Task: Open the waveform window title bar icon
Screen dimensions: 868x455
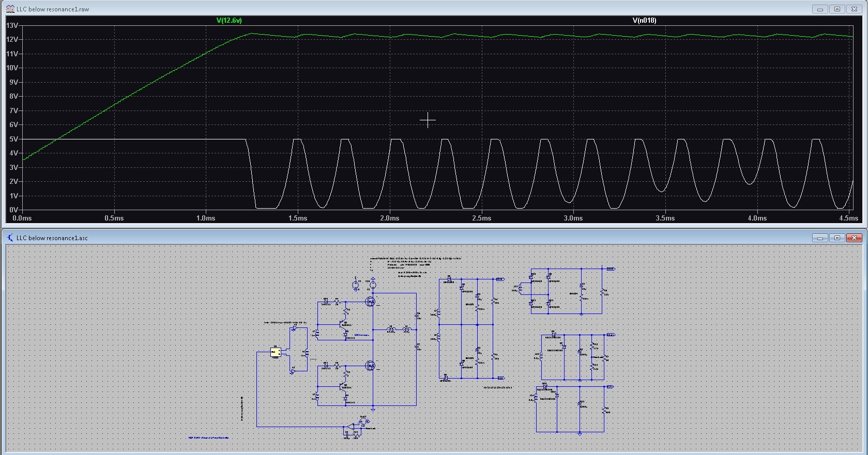Action: coord(10,9)
